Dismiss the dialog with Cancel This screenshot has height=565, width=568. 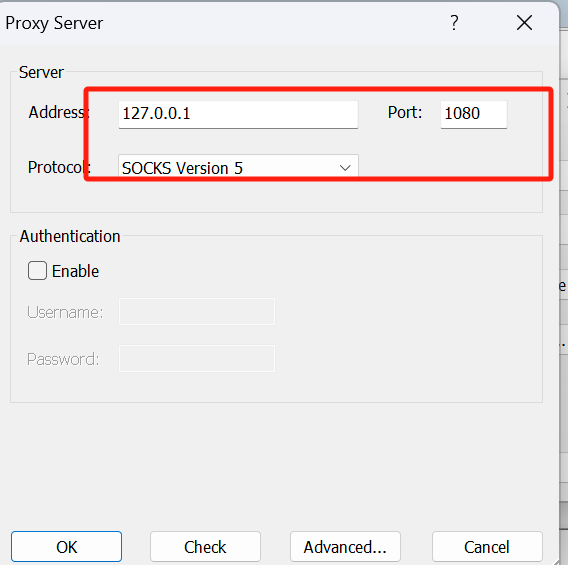487,547
